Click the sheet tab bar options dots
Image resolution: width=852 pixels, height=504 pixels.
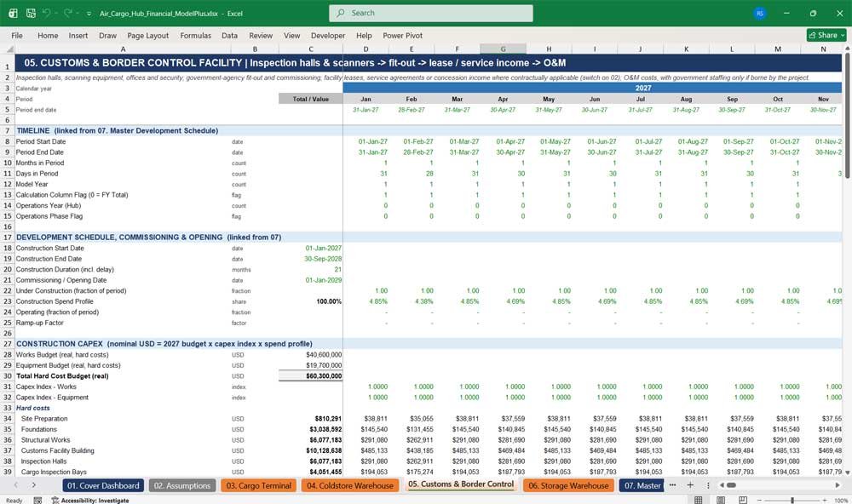708,485
